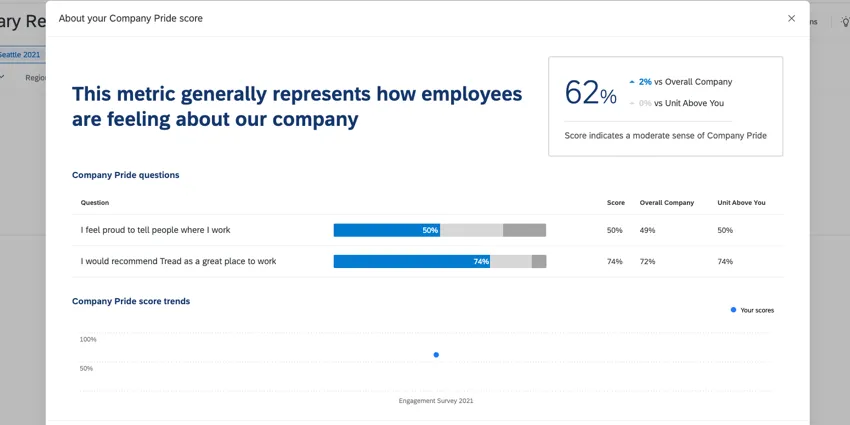Click light gray segment of proud-to-tell bar
Screen dimensions: 850x425
pos(471,230)
